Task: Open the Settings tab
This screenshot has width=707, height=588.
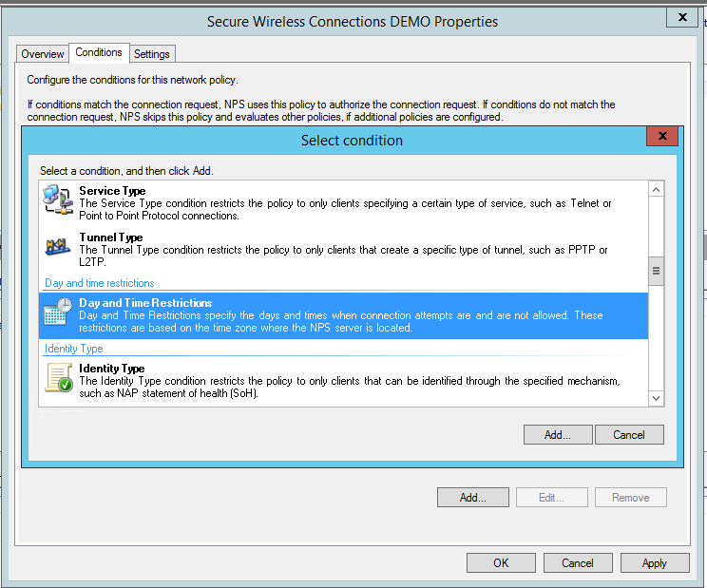Action: click(151, 54)
